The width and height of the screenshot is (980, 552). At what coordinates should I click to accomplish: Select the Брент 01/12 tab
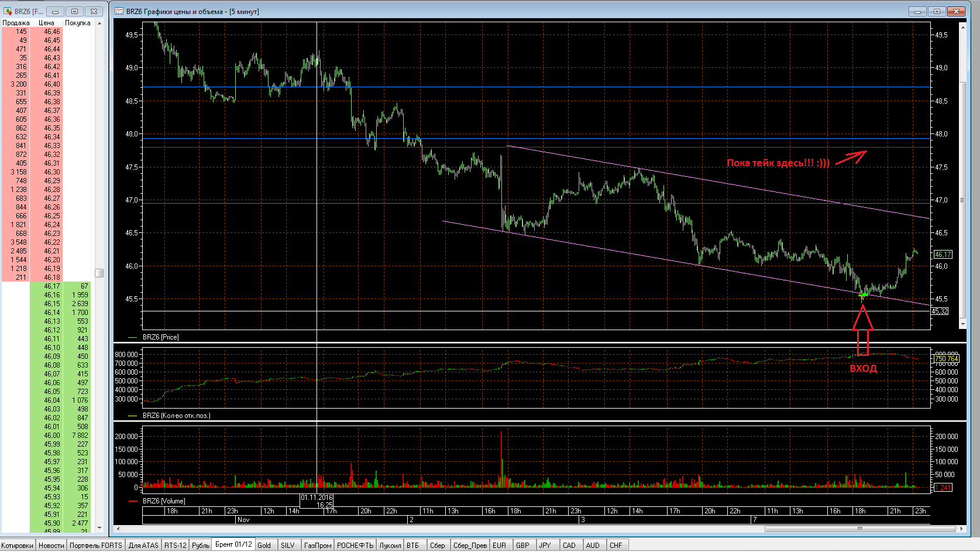[233, 544]
